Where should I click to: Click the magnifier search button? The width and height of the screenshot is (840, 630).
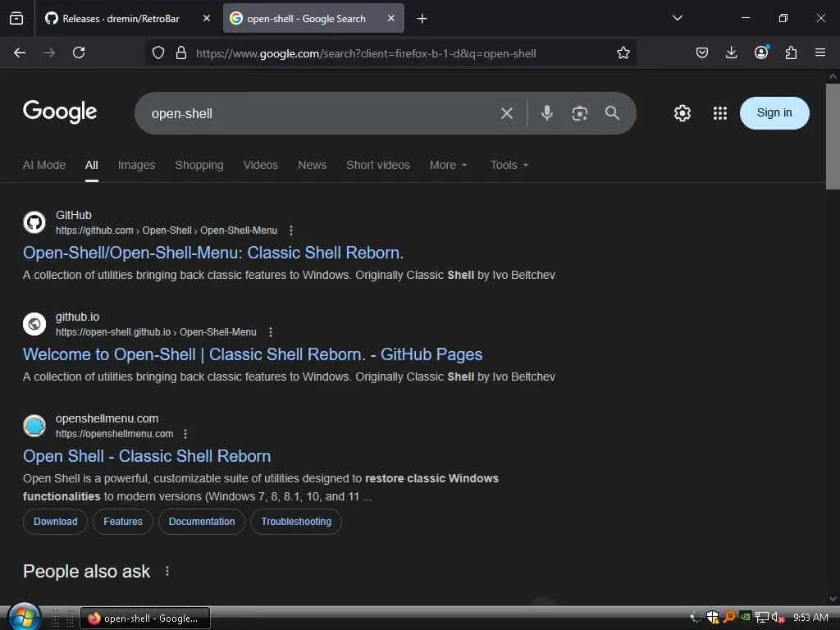pos(612,113)
